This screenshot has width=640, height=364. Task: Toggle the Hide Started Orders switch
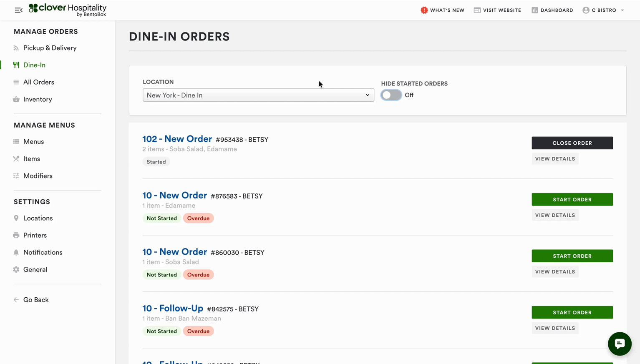391,95
